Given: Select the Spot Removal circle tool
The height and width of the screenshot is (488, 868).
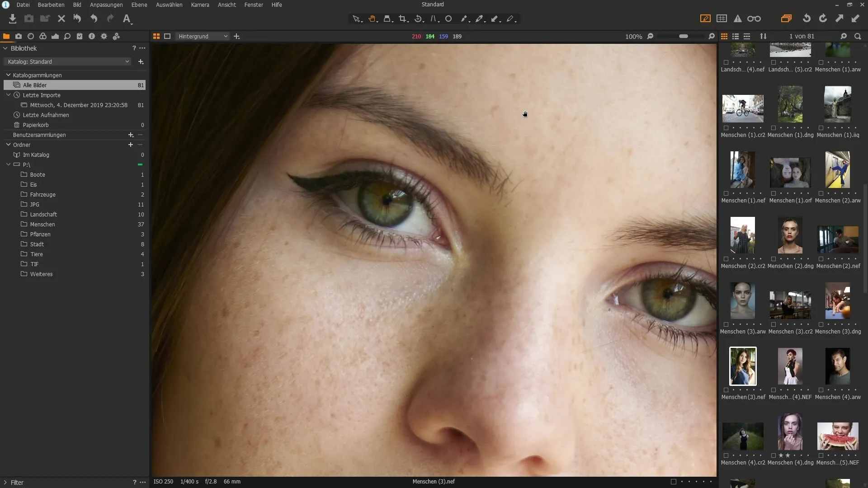Looking at the screenshot, I should point(448,19).
